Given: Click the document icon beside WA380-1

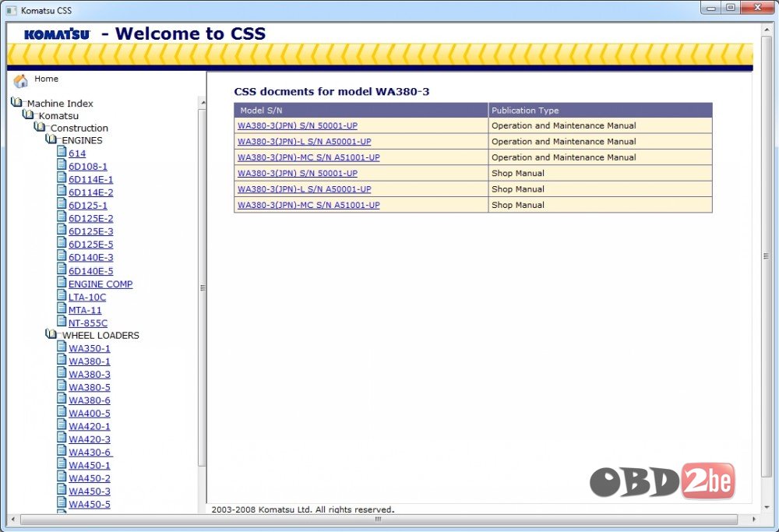Looking at the screenshot, I should coord(62,359).
